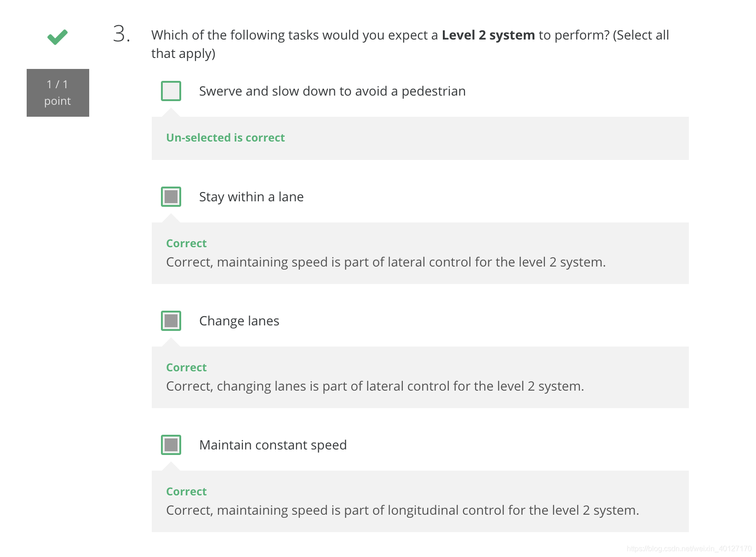Image resolution: width=756 pixels, height=557 pixels.
Task: Click the 1 / 1 point score badge
Action: pos(58,93)
